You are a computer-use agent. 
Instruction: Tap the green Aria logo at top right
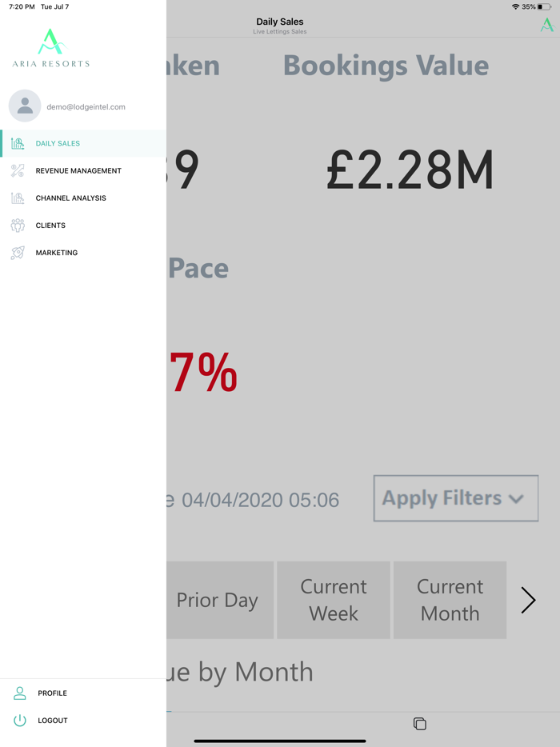546,25
